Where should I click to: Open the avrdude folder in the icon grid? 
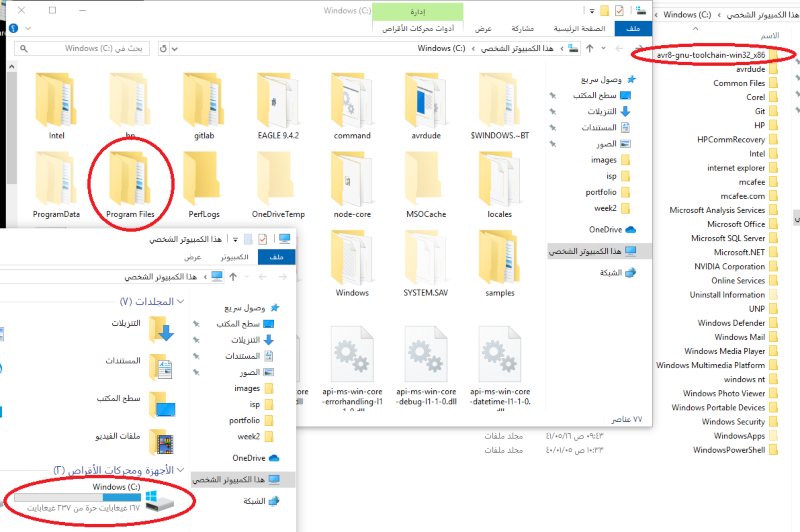pos(426,107)
